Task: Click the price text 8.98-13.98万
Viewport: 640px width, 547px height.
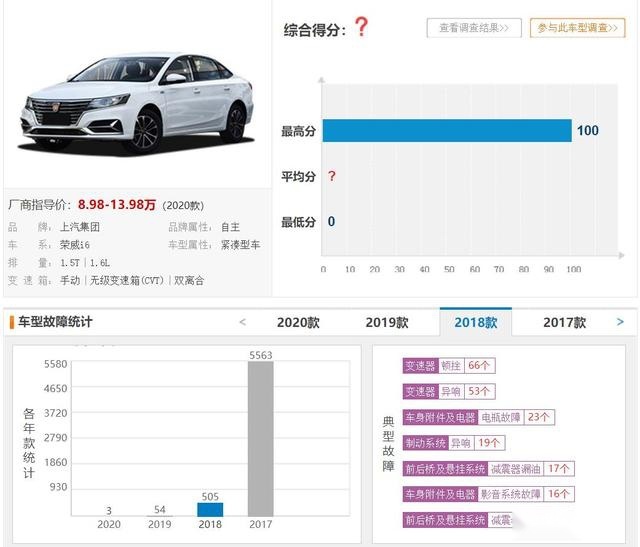Action: coord(117,204)
